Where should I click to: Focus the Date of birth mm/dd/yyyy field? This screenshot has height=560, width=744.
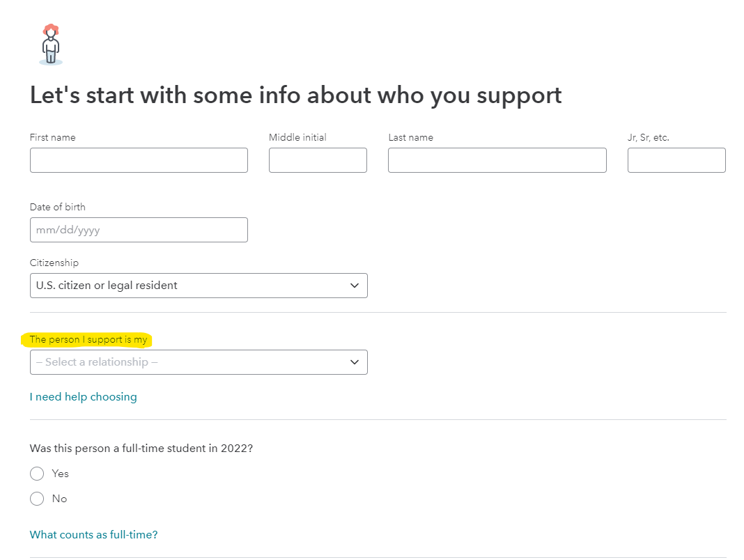point(139,230)
